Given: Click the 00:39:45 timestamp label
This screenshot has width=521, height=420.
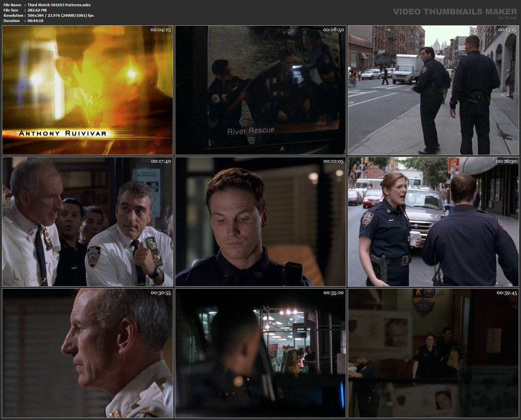Looking at the screenshot, I should [x=507, y=293].
